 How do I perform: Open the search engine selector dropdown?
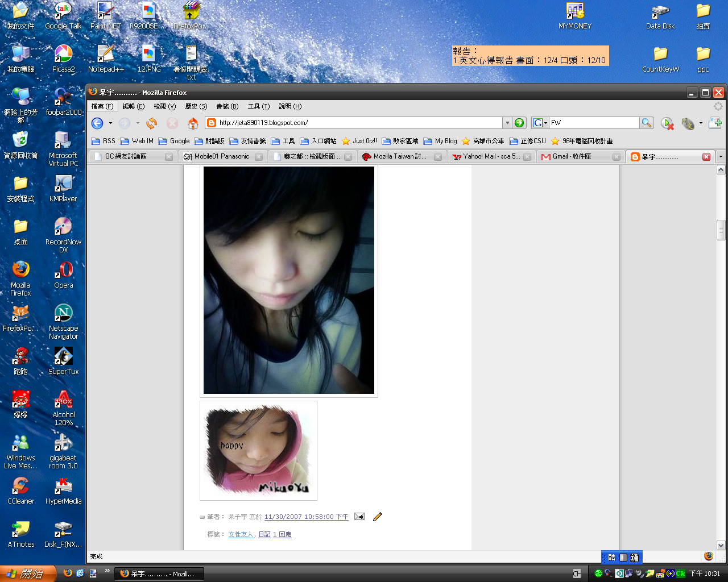click(x=540, y=123)
